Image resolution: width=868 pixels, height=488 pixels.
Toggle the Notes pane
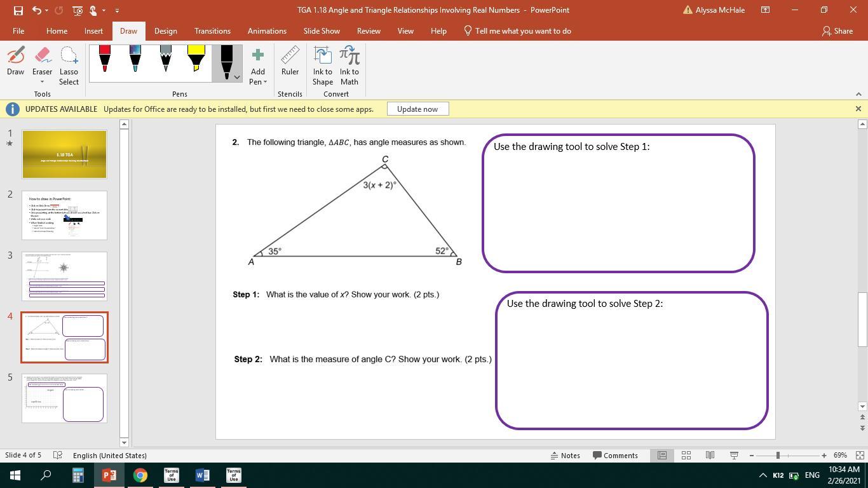tap(565, 456)
